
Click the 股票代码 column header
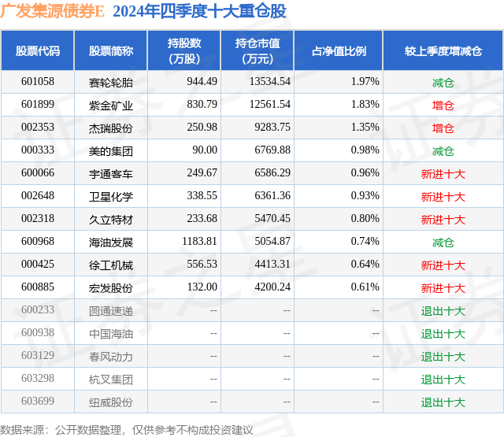coord(38,50)
